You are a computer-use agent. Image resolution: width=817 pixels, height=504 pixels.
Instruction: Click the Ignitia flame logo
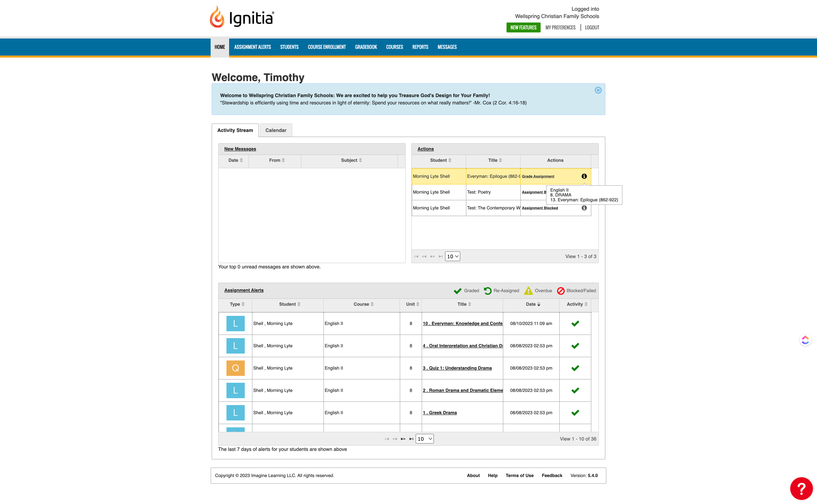tap(217, 17)
